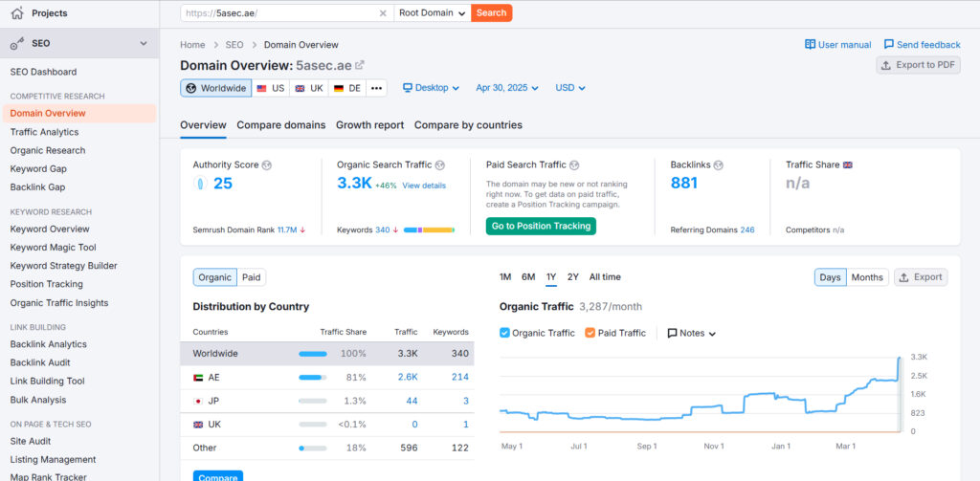
Task: Click the AE flag in the country table
Action: coord(198,378)
